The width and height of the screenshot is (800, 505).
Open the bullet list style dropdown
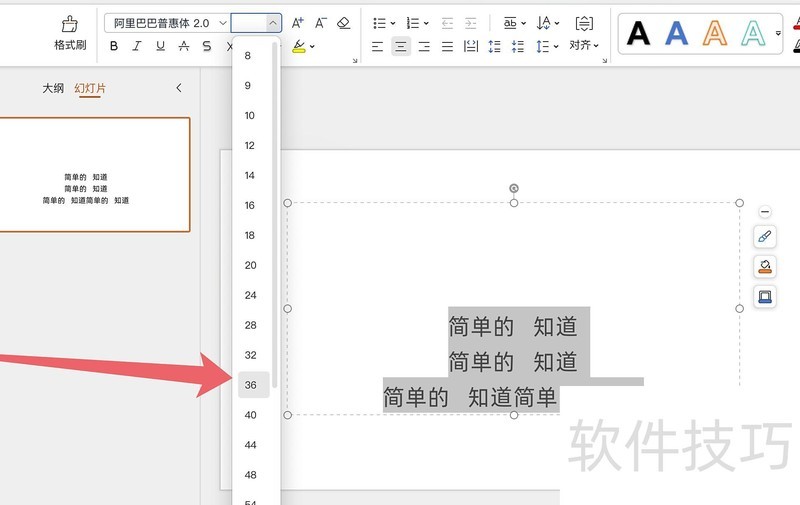click(x=391, y=23)
